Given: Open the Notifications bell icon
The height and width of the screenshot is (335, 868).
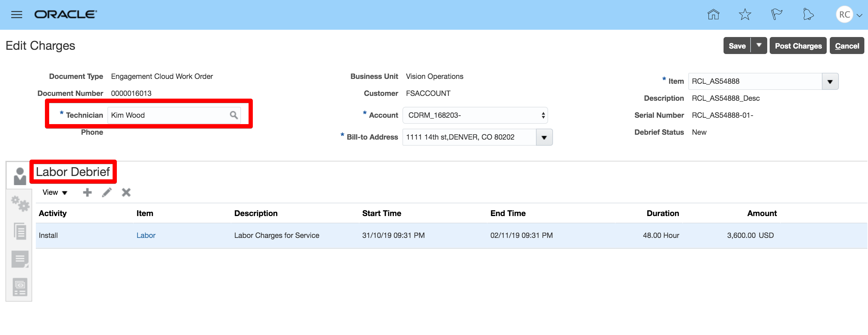Looking at the screenshot, I should [808, 15].
